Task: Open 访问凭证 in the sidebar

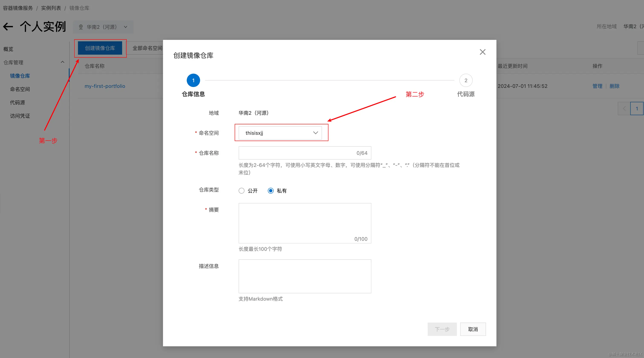Action: pyautogui.click(x=20, y=116)
